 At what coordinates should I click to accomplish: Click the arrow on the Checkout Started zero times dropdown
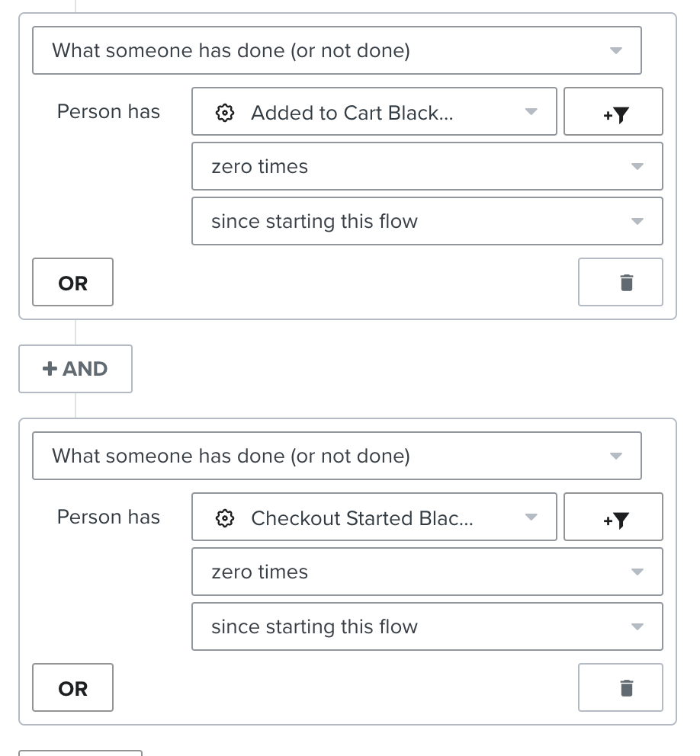(x=637, y=572)
